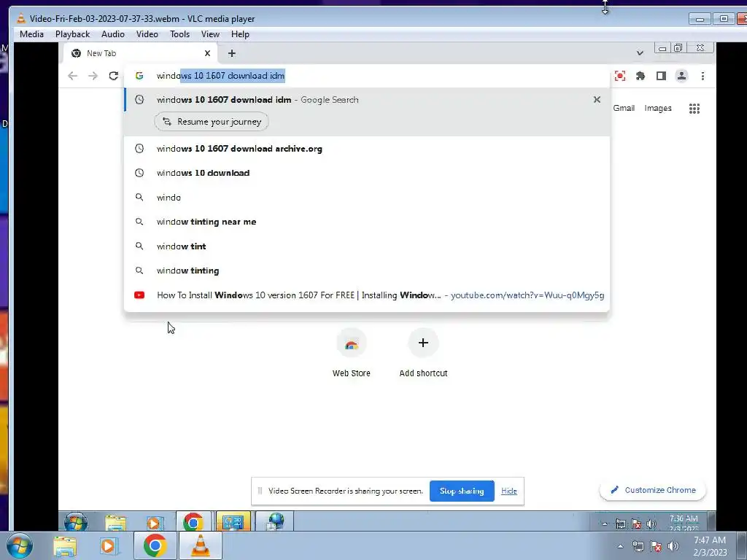
Task: Open the Windows Start button
Action: point(20,545)
